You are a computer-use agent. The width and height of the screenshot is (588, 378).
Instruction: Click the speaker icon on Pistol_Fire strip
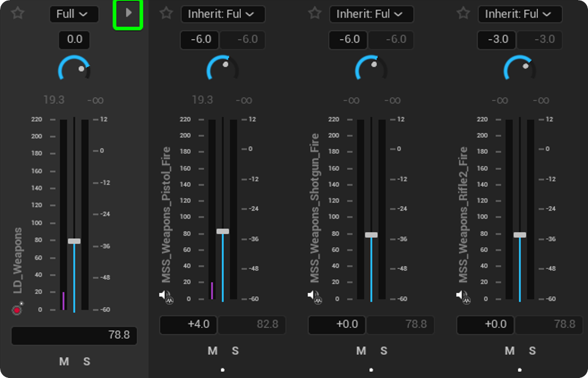coord(166,297)
